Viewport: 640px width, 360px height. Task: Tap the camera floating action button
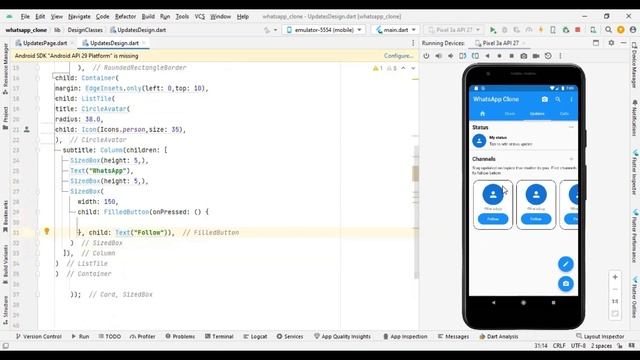coord(565,284)
